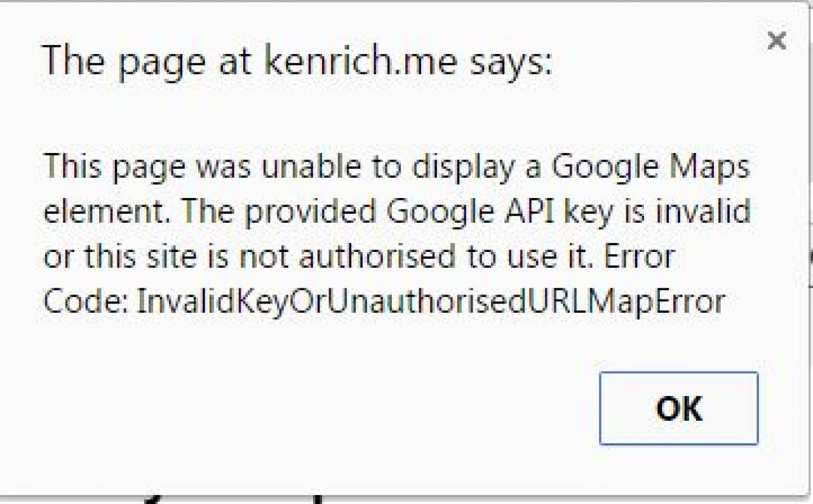Click the words 'this site' in the message
Viewport: 813px width, 504px height.
point(133,257)
